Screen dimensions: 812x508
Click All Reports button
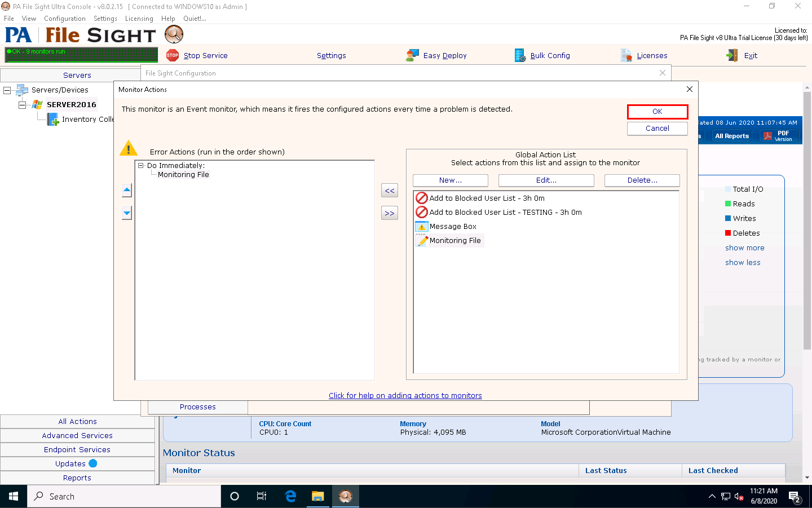[x=732, y=136]
